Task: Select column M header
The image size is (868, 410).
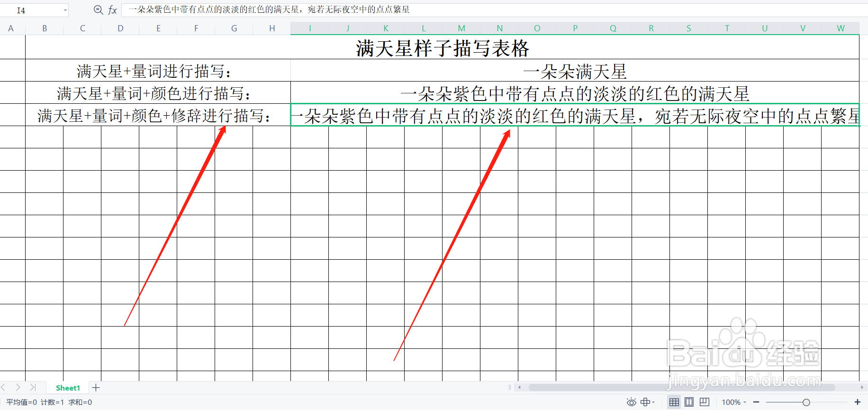Action: [x=461, y=28]
